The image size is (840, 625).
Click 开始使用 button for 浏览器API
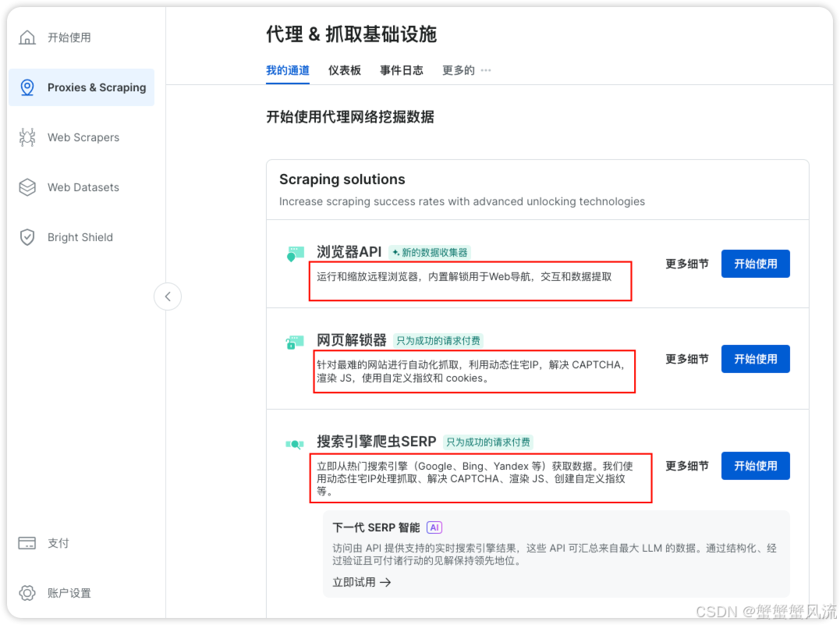[755, 264]
